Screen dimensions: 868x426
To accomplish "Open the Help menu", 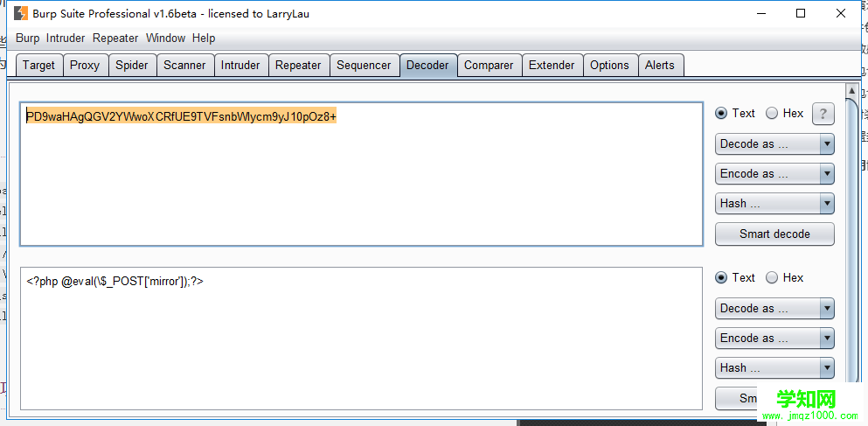I will (204, 38).
